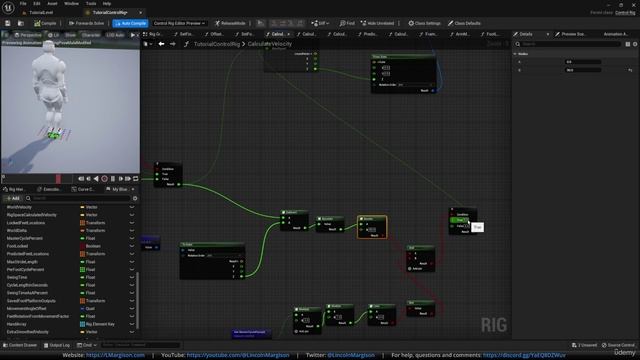Click the Details search field
Screen dimensions: 640x360
568,44
